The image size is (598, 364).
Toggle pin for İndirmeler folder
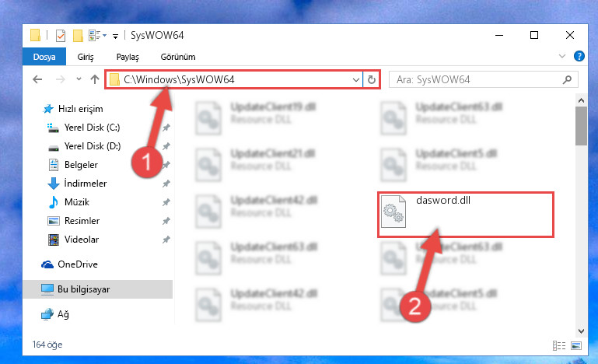click(x=166, y=184)
